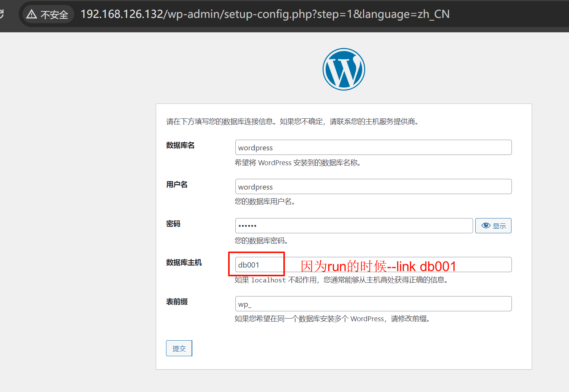Focus the 表前缀 field with wp_
The image size is (569, 392).
pos(373,304)
